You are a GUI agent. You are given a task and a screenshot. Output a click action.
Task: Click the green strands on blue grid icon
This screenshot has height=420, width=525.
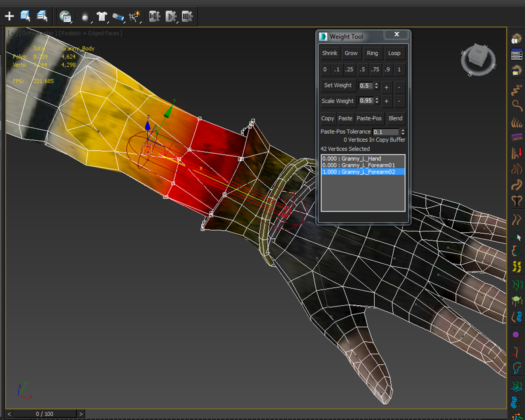coord(516,386)
